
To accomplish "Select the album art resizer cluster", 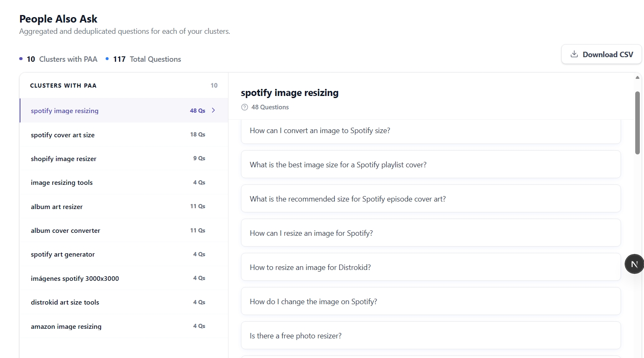I will [124, 207].
